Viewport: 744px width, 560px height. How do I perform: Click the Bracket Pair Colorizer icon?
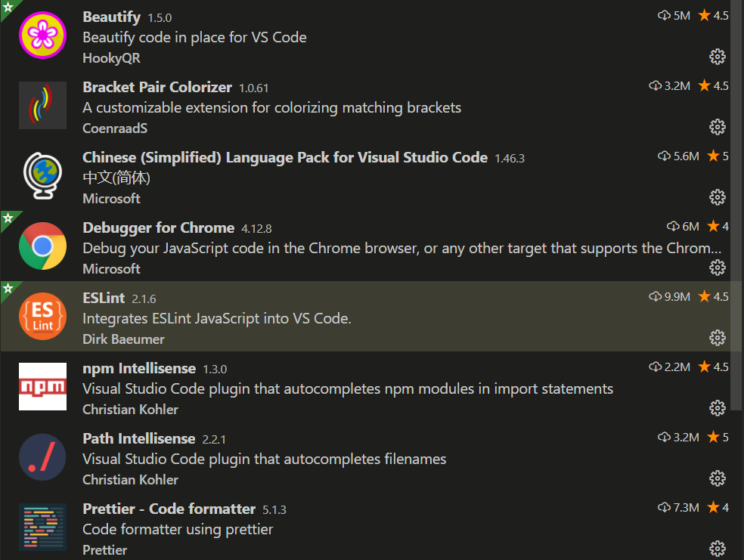coord(42,106)
